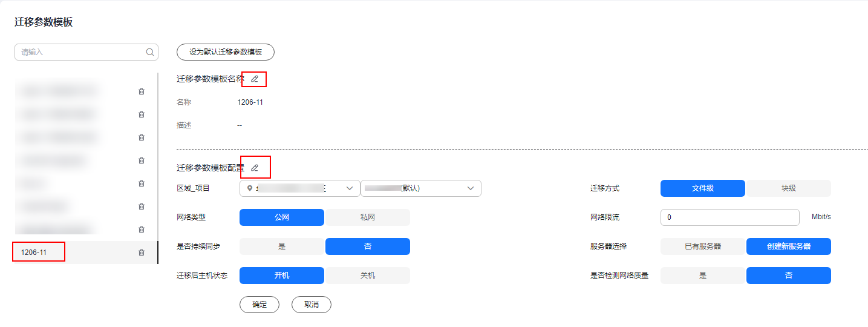This screenshot has height=327, width=868.
Task: Click 设为默认迁移参数模板 button
Action: click(x=226, y=52)
